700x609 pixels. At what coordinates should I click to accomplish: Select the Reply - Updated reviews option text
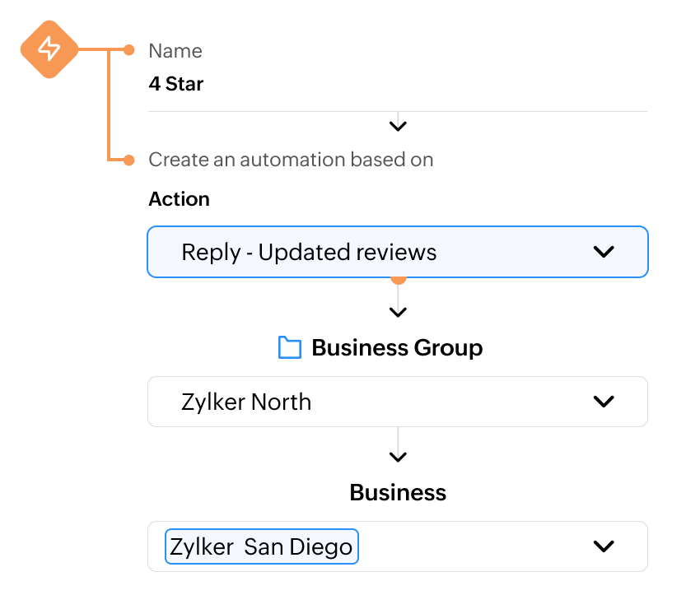(309, 252)
